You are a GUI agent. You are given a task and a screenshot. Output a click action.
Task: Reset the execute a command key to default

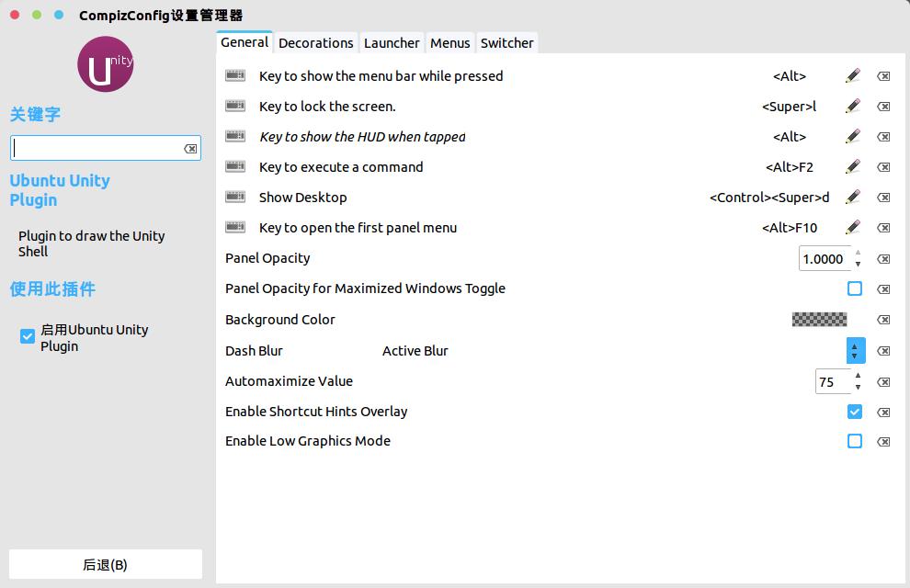click(883, 167)
